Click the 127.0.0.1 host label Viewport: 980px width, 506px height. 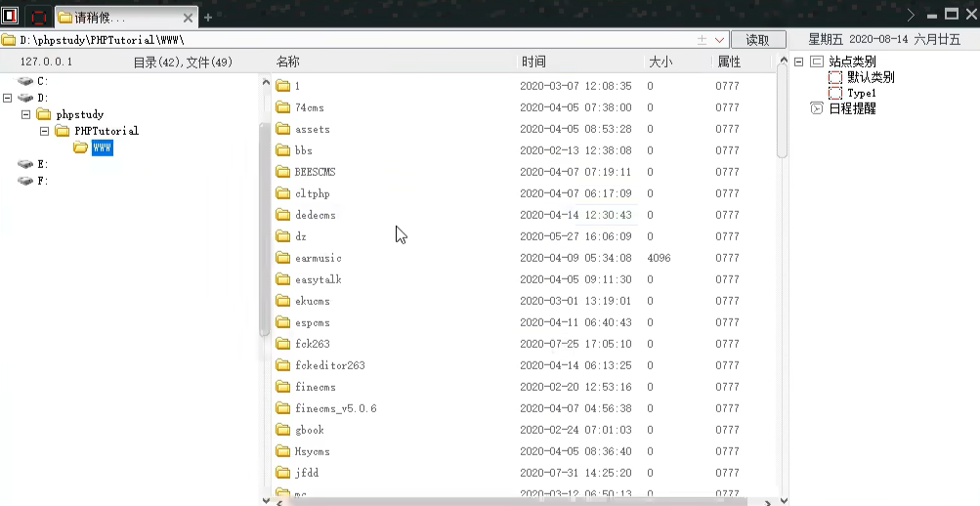pos(46,62)
